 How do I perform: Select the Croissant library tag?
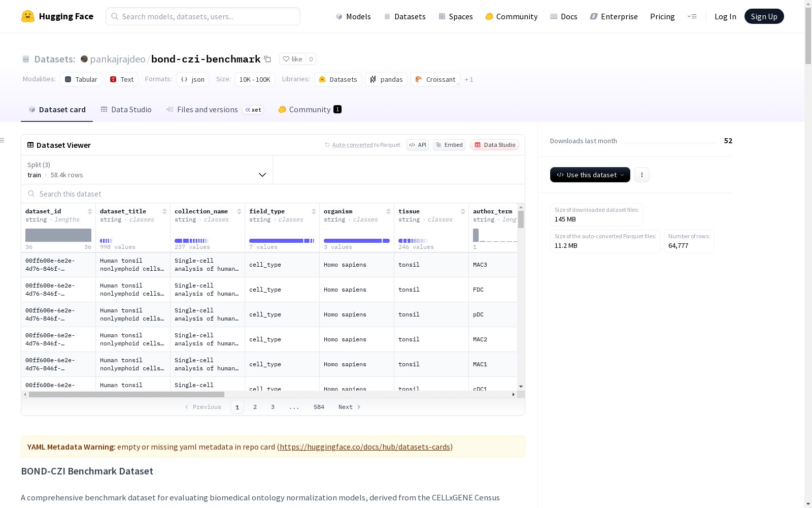(435, 79)
